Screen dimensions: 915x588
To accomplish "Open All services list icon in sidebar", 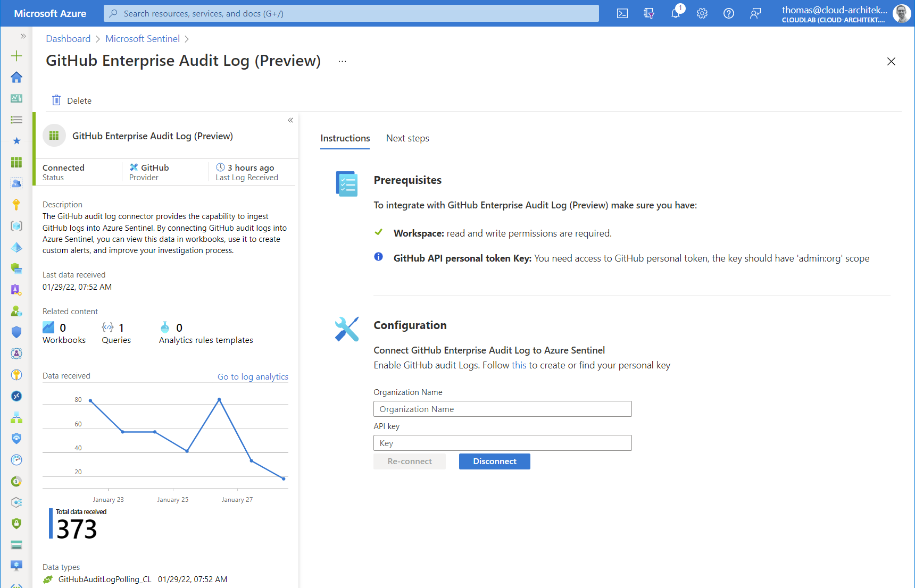I will pyautogui.click(x=16, y=120).
